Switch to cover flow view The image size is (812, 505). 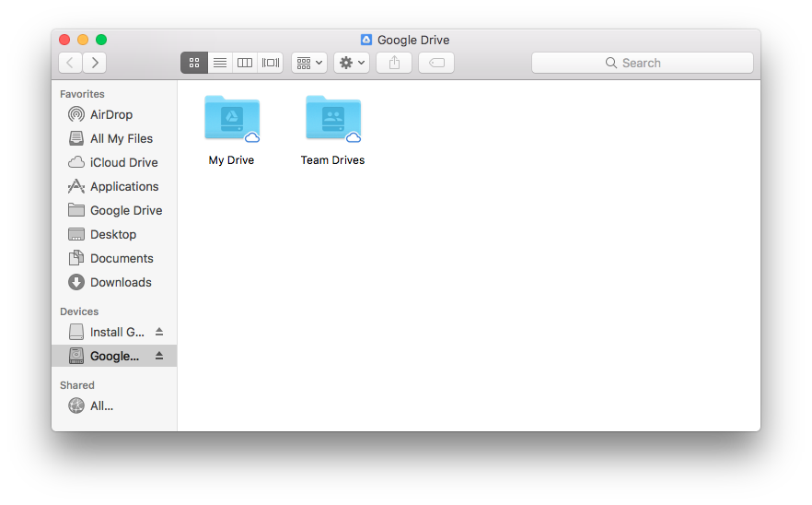coord(271,63)
